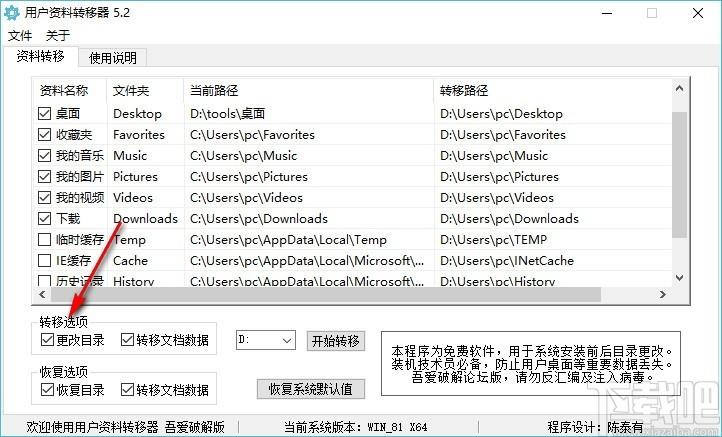Click the 开始转移 button
722x437 pixels.
click(336, 341)
